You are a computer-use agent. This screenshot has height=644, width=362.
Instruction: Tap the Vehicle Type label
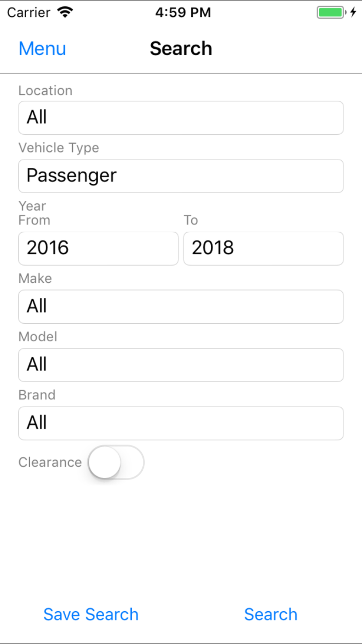pos(59,148)
